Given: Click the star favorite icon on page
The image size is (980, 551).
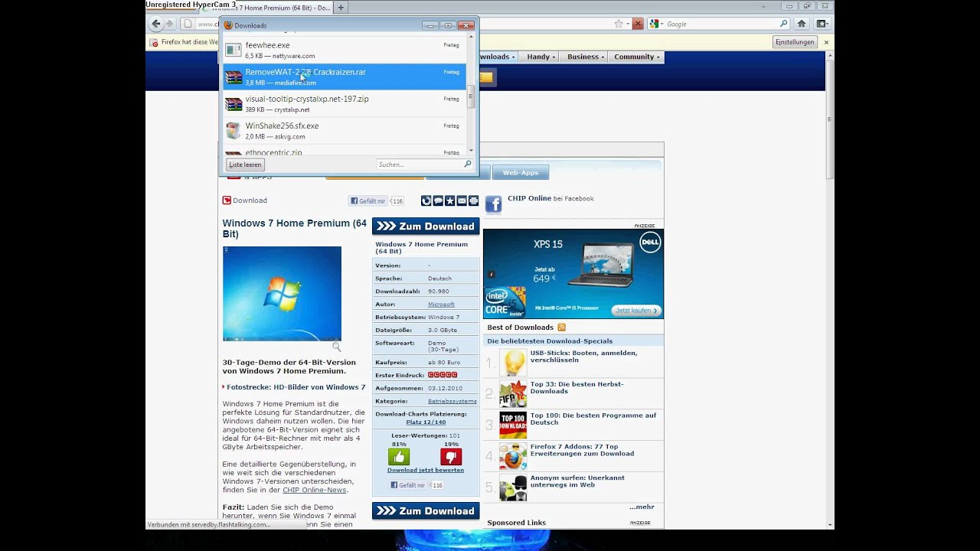Looking at the screenshot, I should pos(450,201).
